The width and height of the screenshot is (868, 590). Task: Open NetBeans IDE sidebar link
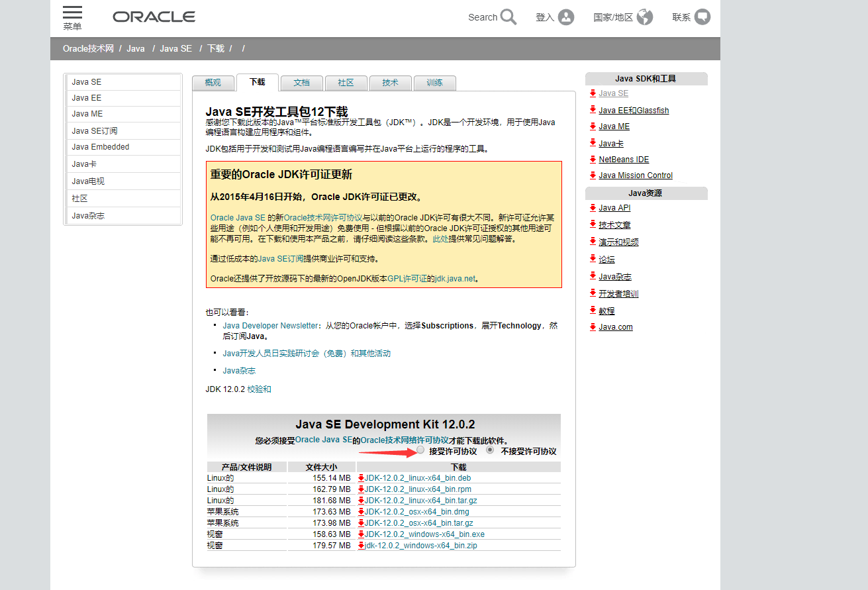click(x=624, y=160)
